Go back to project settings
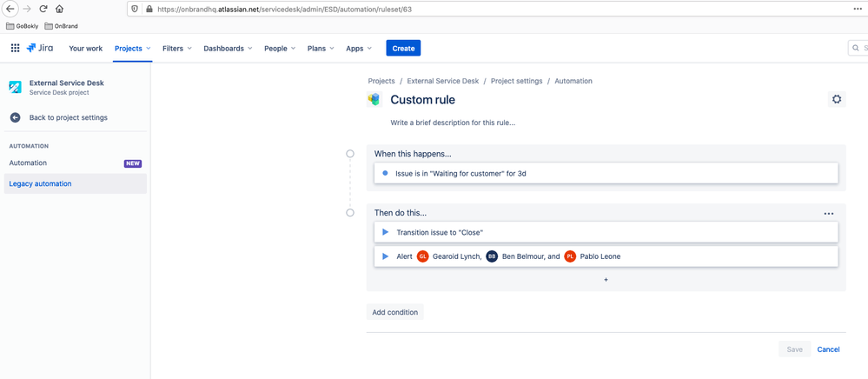The image size is (868, 379). tap(69, 117)
